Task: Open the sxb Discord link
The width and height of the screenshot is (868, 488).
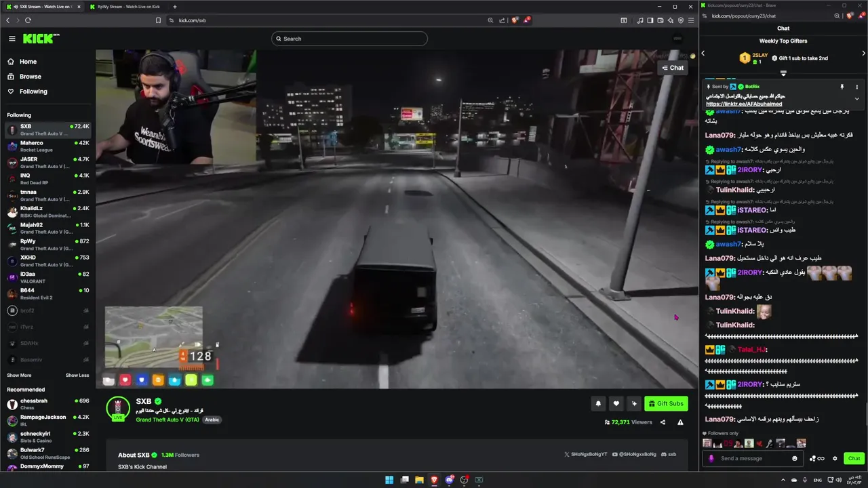Action: pyautogui.click(x=669, y=454)
